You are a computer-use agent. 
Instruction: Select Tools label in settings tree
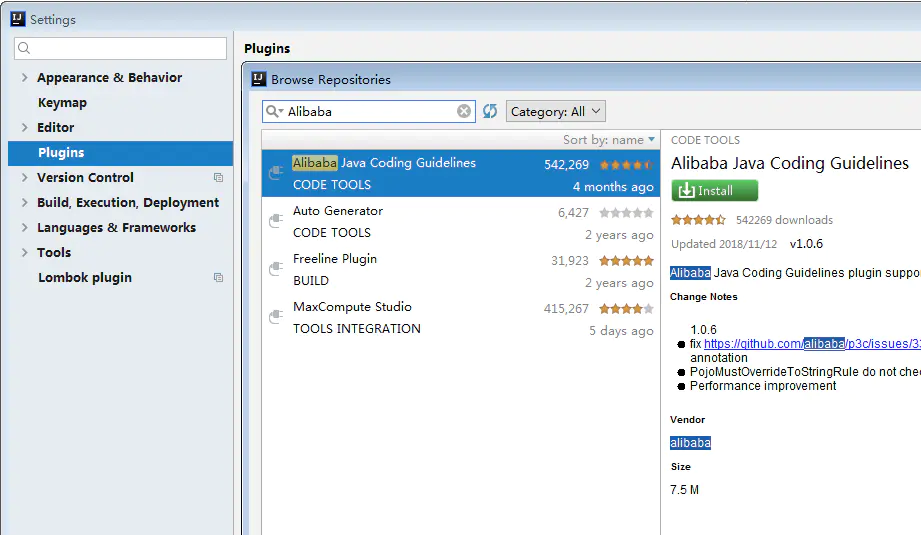(54, 253)
